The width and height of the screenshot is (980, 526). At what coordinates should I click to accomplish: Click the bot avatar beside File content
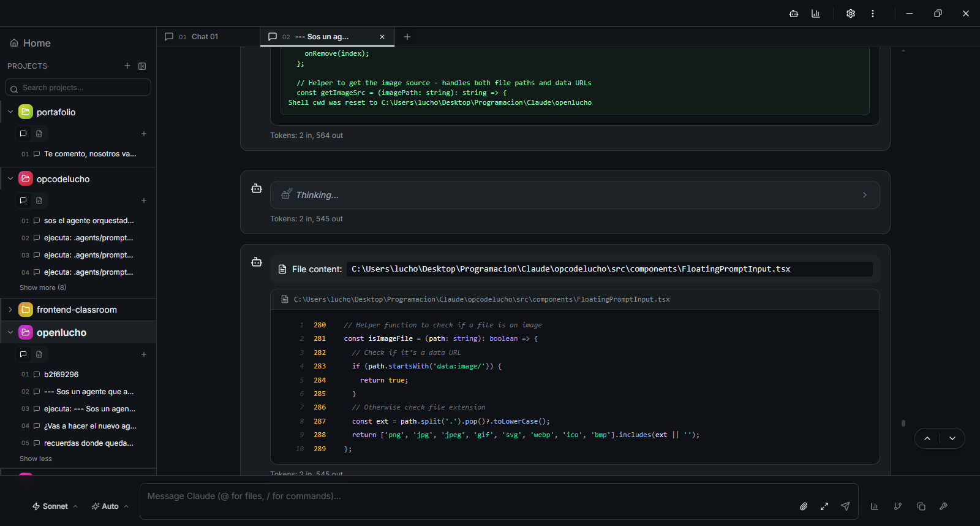pos(257,262)
